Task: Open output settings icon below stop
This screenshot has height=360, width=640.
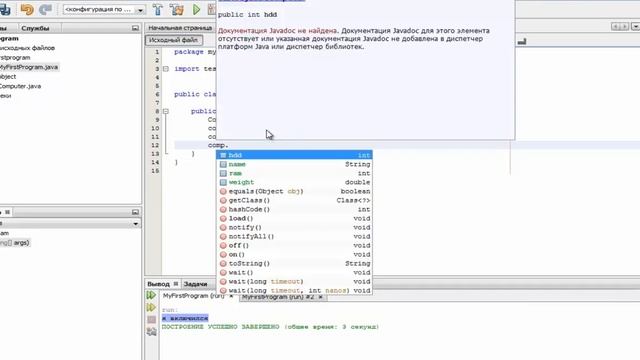Action: pyautogui.click(x=151, y=332)
